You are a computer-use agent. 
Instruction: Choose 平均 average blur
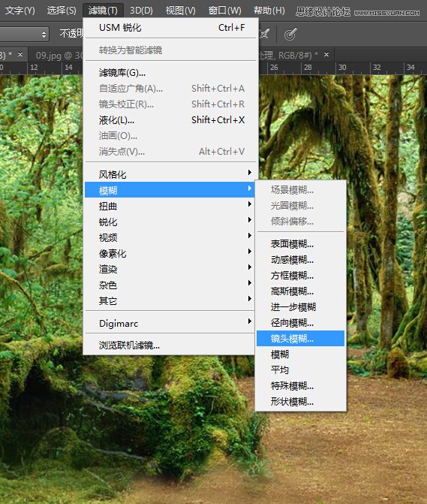point(300,370)
